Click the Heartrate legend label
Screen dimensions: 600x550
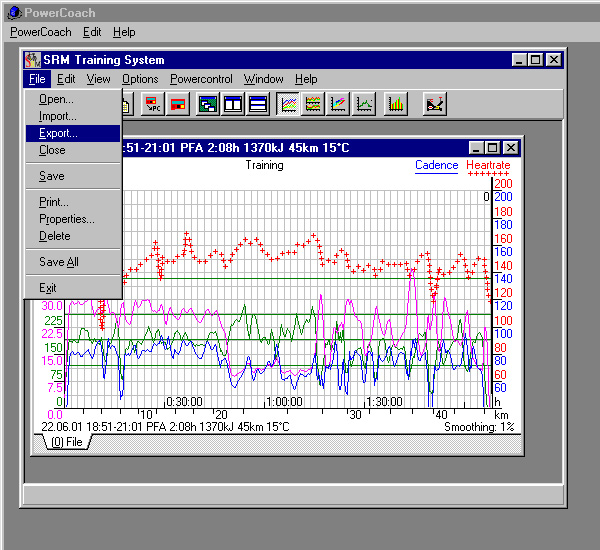pos(488,165)
